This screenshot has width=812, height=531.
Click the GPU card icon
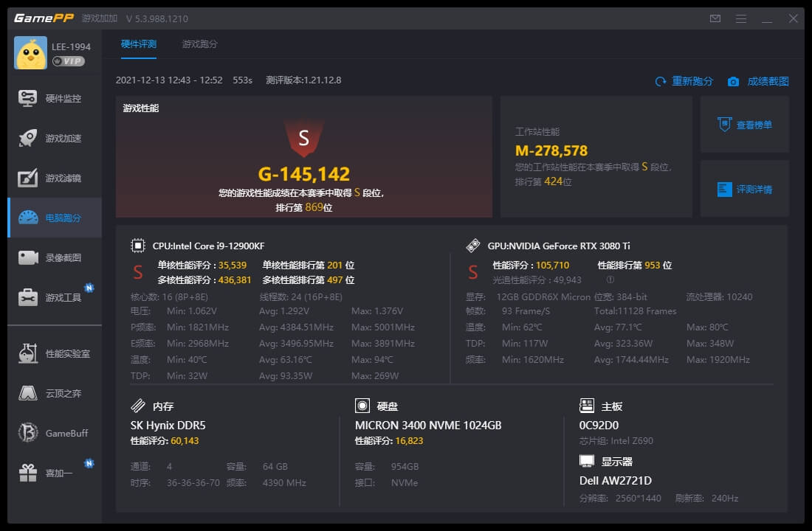tap(473, 246)
